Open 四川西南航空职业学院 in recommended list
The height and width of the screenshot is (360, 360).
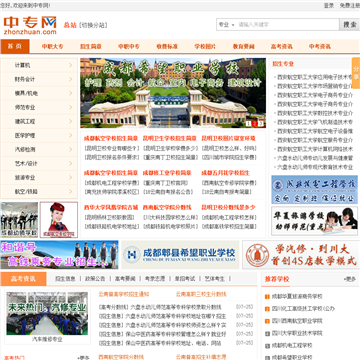click(x=297, y=321)
